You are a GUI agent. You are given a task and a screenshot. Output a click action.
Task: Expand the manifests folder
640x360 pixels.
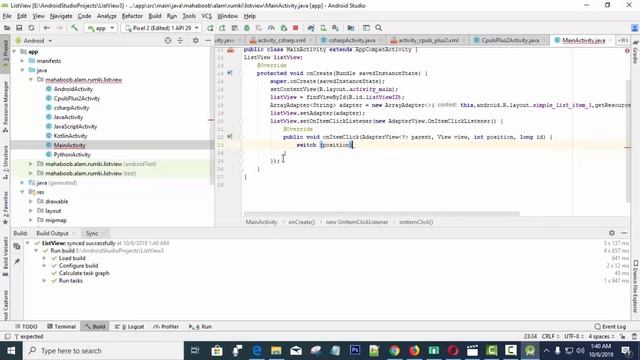click(x=22, y=61)
